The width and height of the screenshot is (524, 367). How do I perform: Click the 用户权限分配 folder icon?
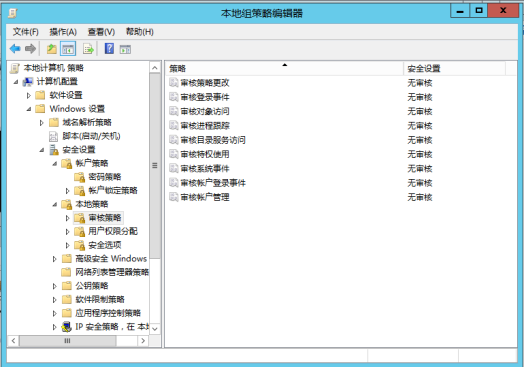[80, 231]
